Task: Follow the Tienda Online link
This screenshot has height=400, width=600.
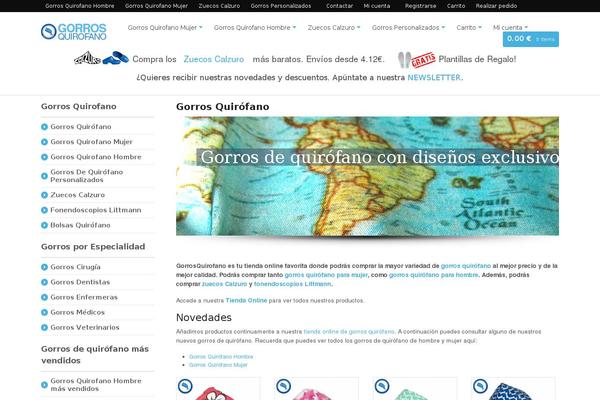Action: (246, 300)
